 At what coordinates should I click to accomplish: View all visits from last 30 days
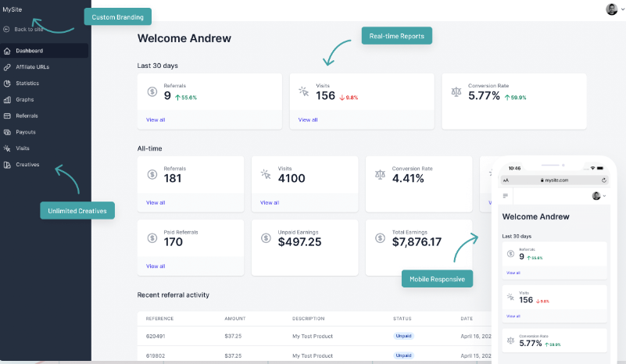pyautogui.click(x=308, y=120)
